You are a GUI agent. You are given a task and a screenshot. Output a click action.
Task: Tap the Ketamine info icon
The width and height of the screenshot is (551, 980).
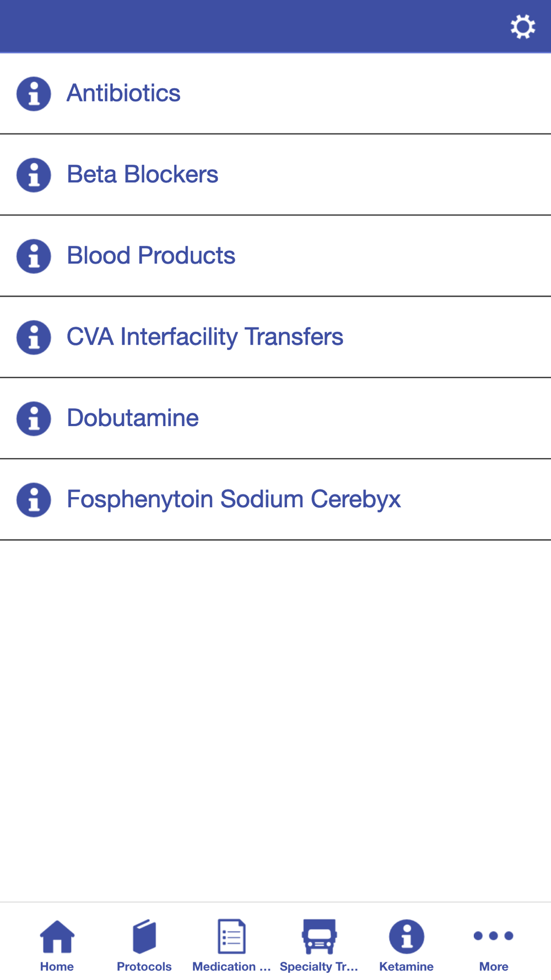point(407,936)
